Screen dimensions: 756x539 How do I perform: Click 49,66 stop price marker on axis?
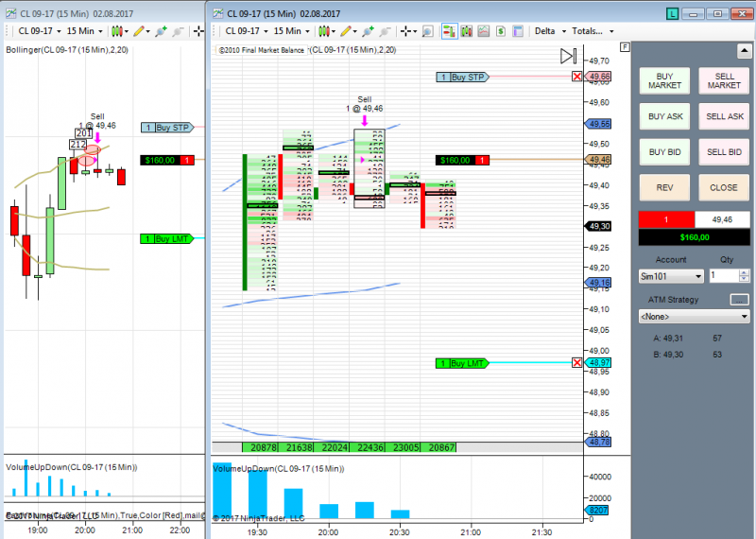point(598,77)
